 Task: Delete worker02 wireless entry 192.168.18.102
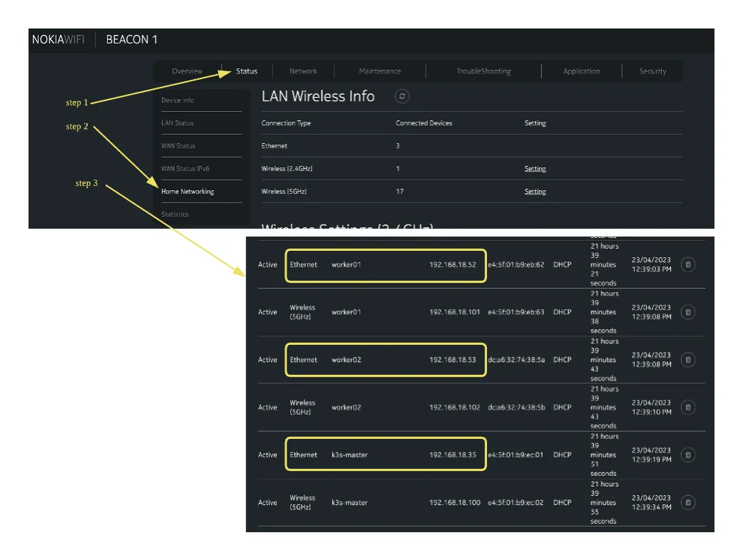click(688, 407)
